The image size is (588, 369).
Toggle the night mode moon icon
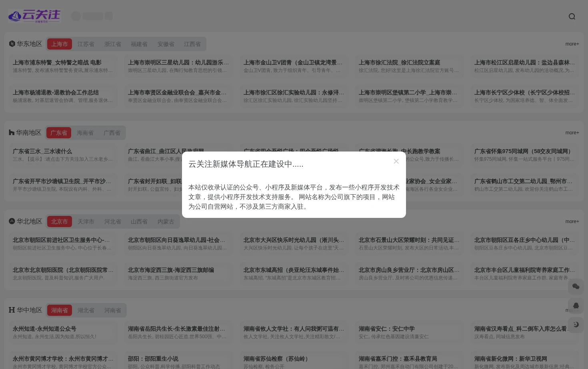click(576, 325)
